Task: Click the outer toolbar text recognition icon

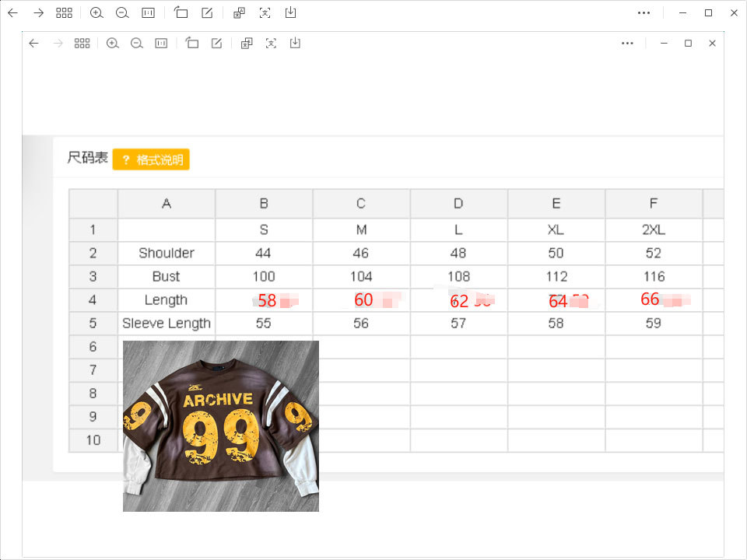Action: tap(265, 13)
